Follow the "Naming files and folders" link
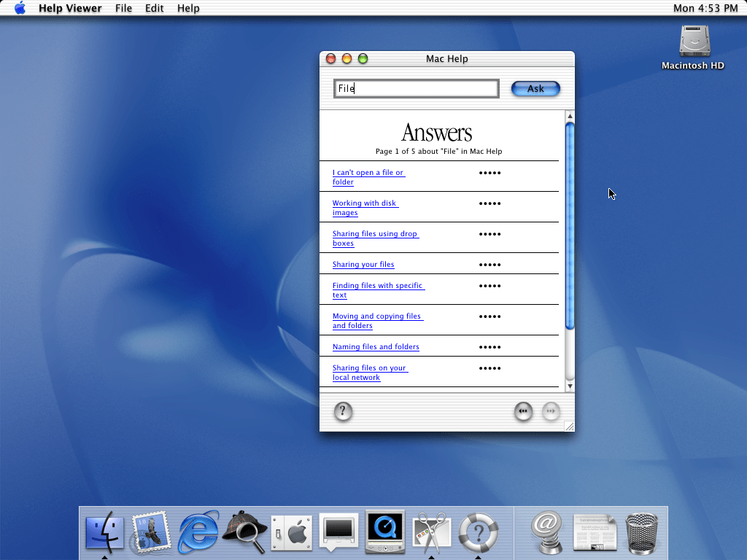 coord(376,347)
